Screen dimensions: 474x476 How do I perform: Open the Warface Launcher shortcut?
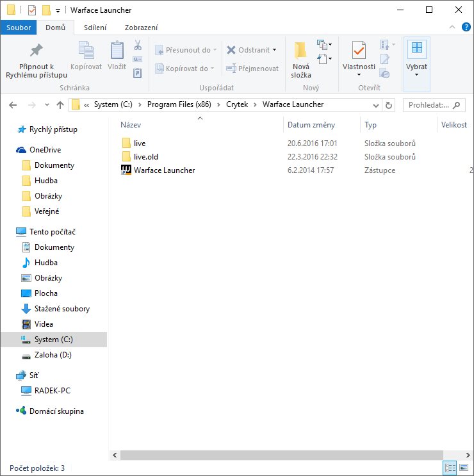pyautogui.click(x=164, y=170)
